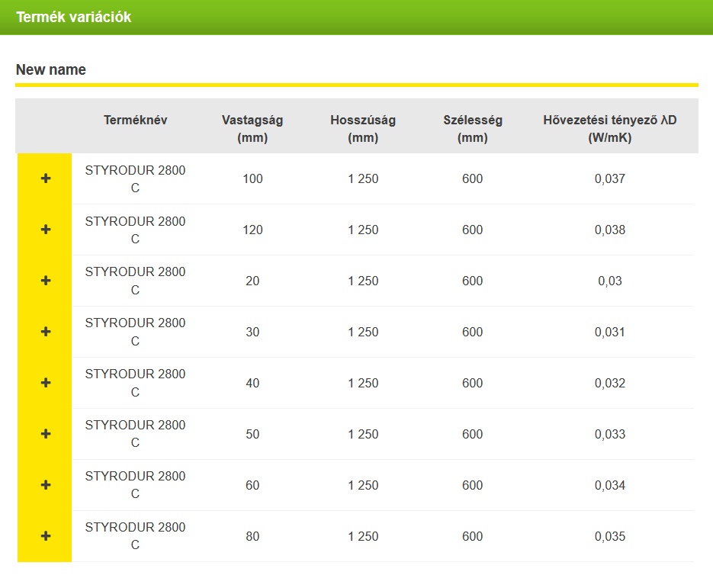Viewport: 713px width, 588px height.
Task: Click the thickness value 60
Action: click(252, 485)
